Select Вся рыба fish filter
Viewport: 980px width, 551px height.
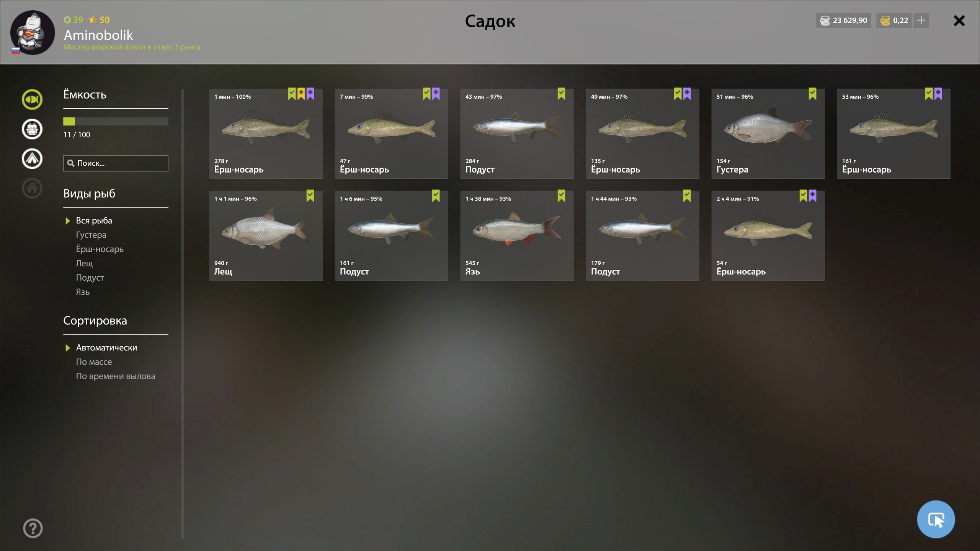(94, 220)
